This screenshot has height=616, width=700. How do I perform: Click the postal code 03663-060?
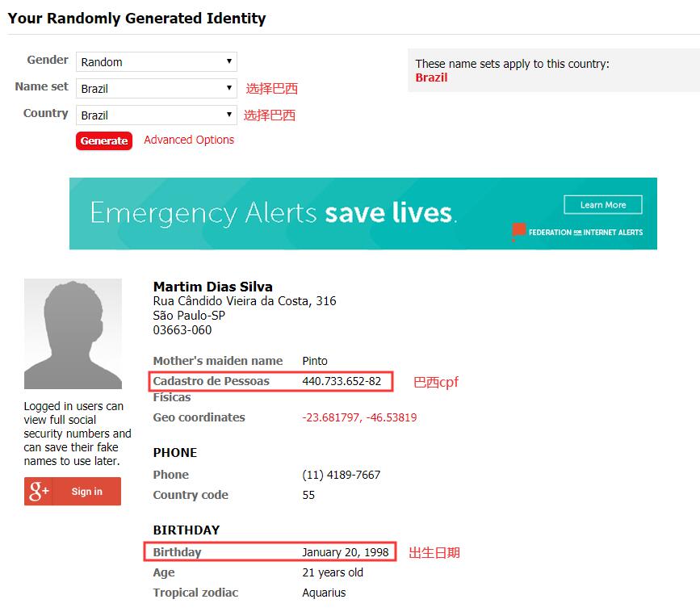[182, 330]
